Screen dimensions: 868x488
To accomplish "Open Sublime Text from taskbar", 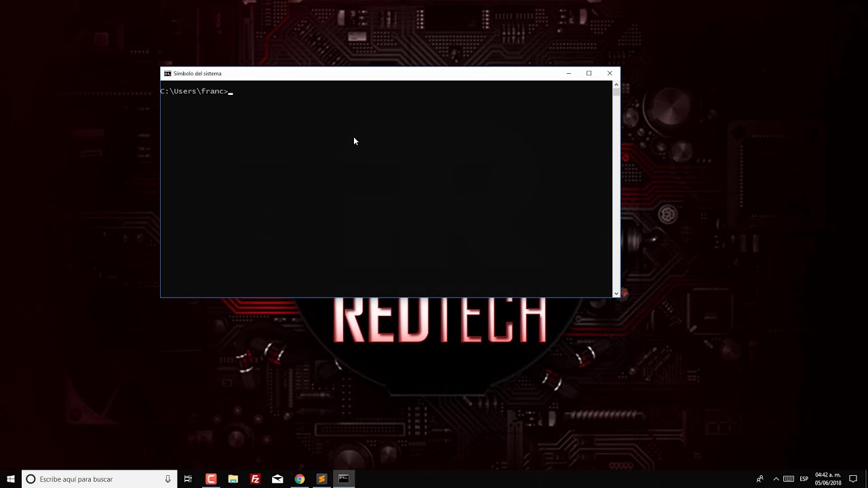I will (x=321, y=479).
